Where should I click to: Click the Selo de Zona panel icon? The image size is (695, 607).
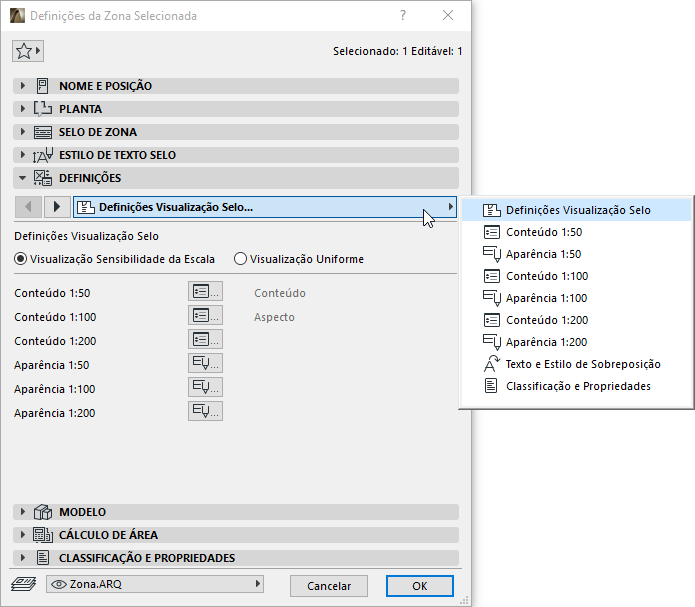point(43,132)
